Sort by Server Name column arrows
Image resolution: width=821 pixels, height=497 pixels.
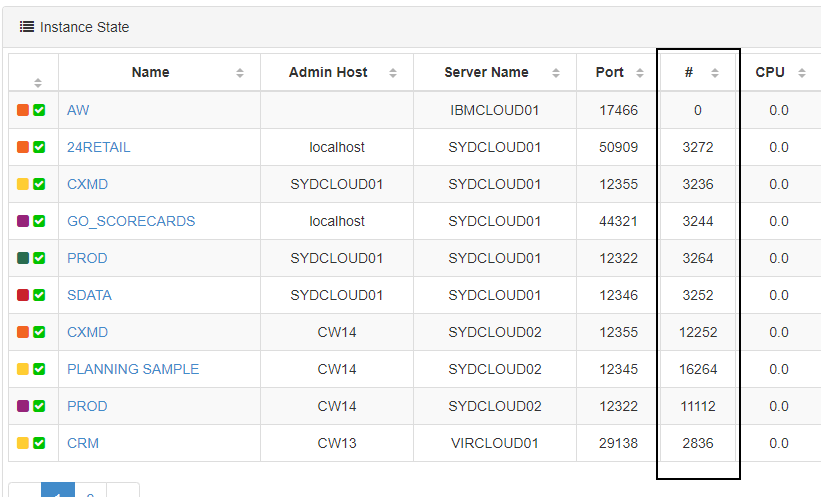(552, 73)
